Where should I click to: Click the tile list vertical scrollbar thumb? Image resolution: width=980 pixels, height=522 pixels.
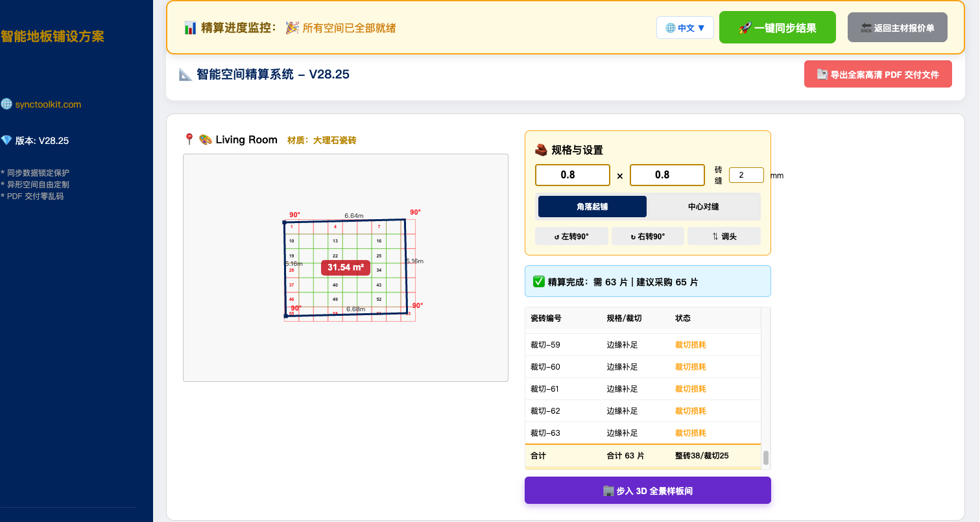tap(766, 458)
